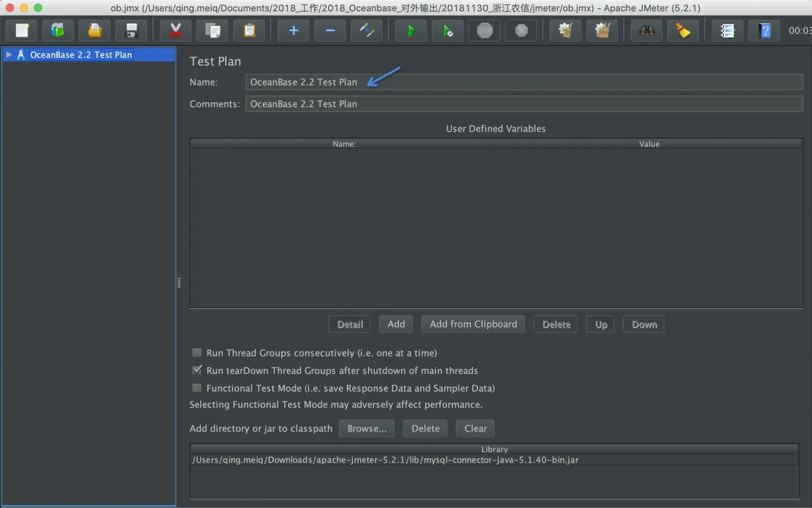Click Add under User Defined Variables

(x=396, y=324)
